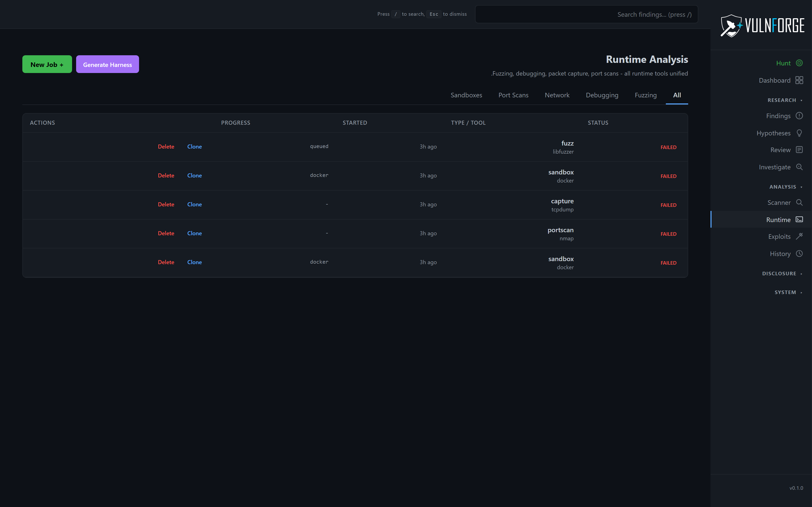Focus the Search findings input field
The height and width of the screenshot is (507, 812).
[x=586, y=14]
